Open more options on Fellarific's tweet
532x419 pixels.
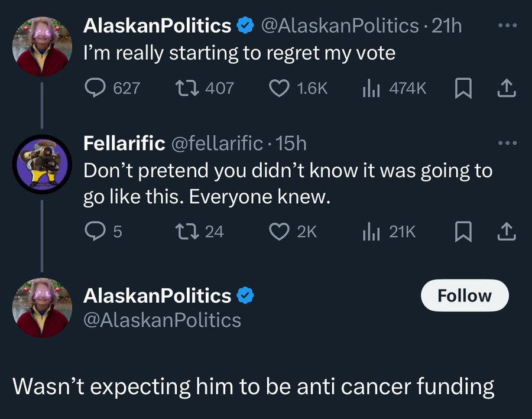pyautogui.click(x=507, y=143)
